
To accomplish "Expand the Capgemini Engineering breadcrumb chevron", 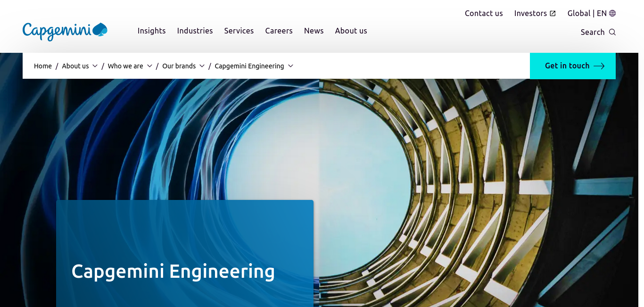I will point(290,66).
